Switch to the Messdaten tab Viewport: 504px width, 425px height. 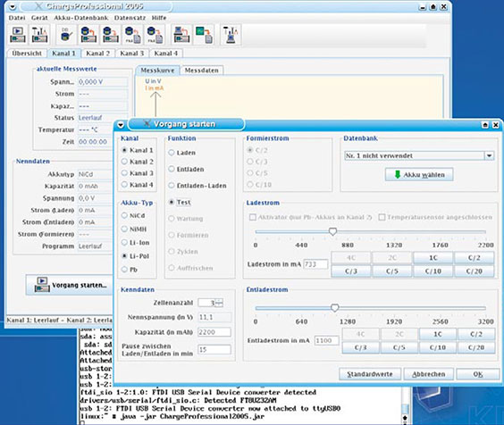pyautogui.click(x=202, y=71)
